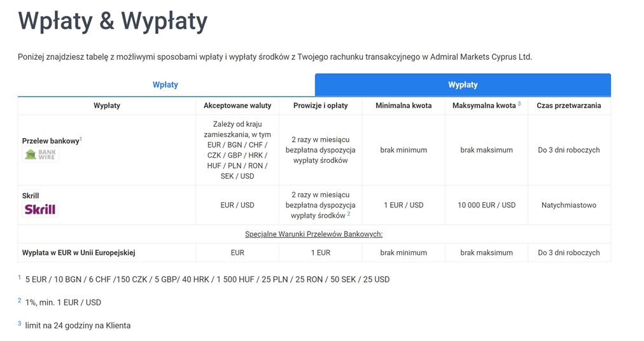Open footnote 3 beside Maksymalna kwota
This screenshot has width=644, height=341.
pos(519,103)
